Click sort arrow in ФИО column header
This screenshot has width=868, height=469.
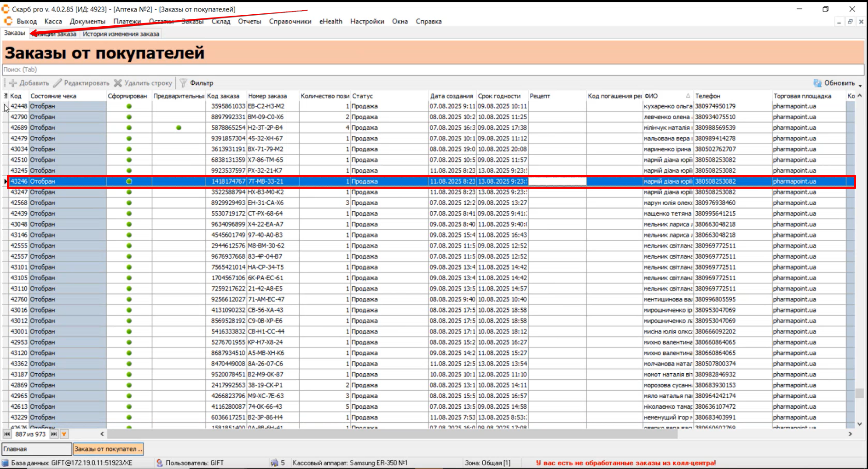(688, 96)
